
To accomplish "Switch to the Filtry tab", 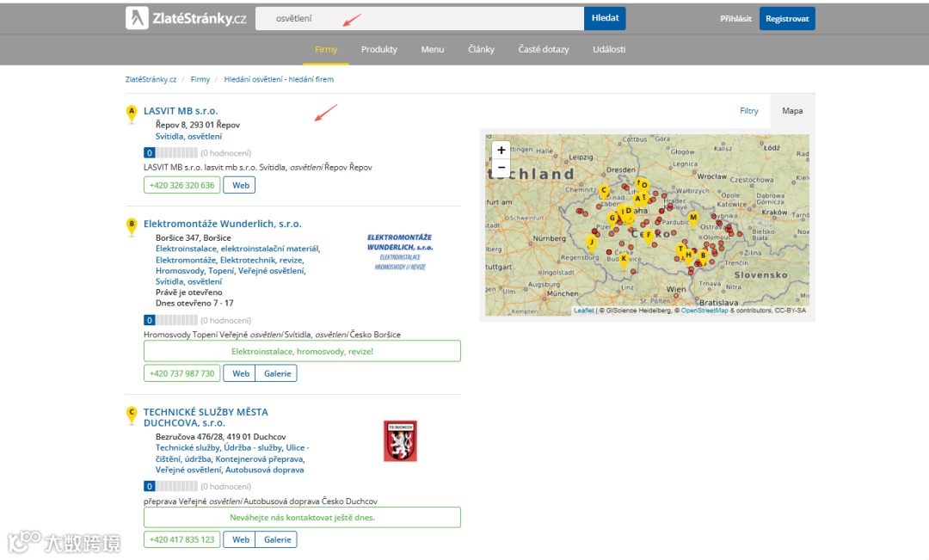I will [749, 111].
